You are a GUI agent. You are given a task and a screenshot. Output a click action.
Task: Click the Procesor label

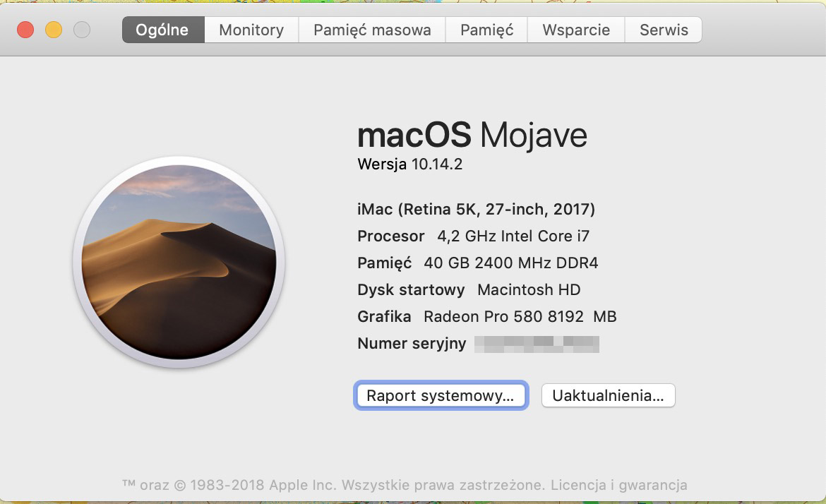click(x=391, y=236)
